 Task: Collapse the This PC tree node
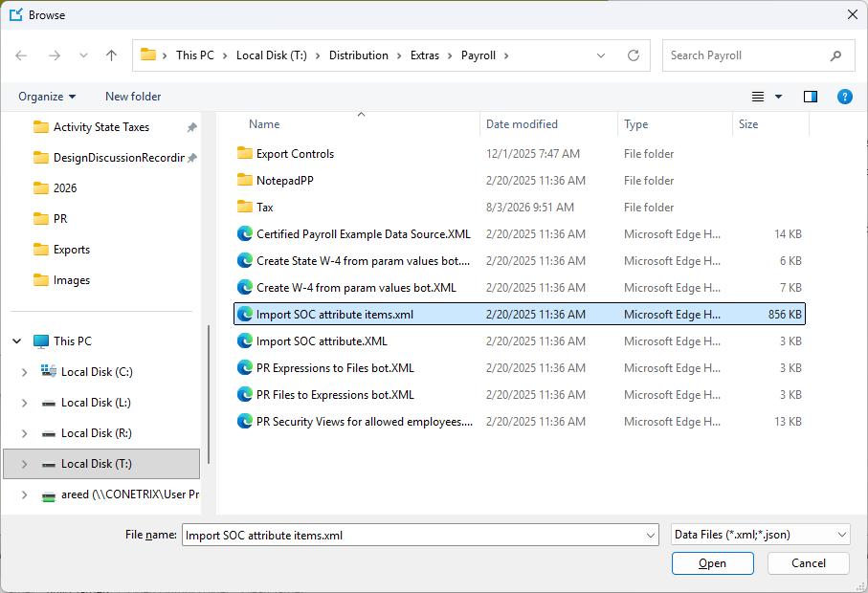(17, 341)
